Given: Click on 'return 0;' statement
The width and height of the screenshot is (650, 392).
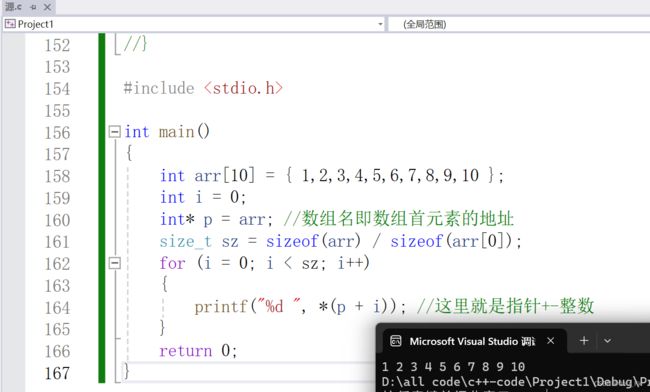Looking at the screenshot, I should coord(198,351).
